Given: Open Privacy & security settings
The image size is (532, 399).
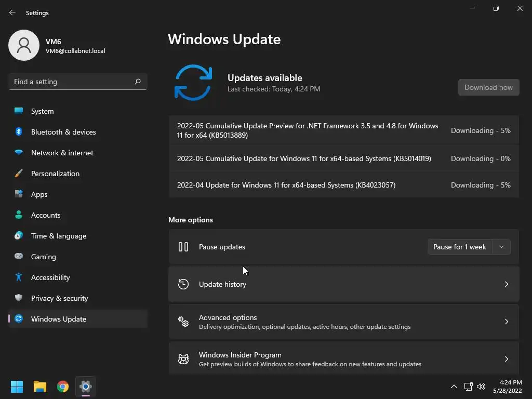Looking at the screenshot, I should [x=78, y=298].
